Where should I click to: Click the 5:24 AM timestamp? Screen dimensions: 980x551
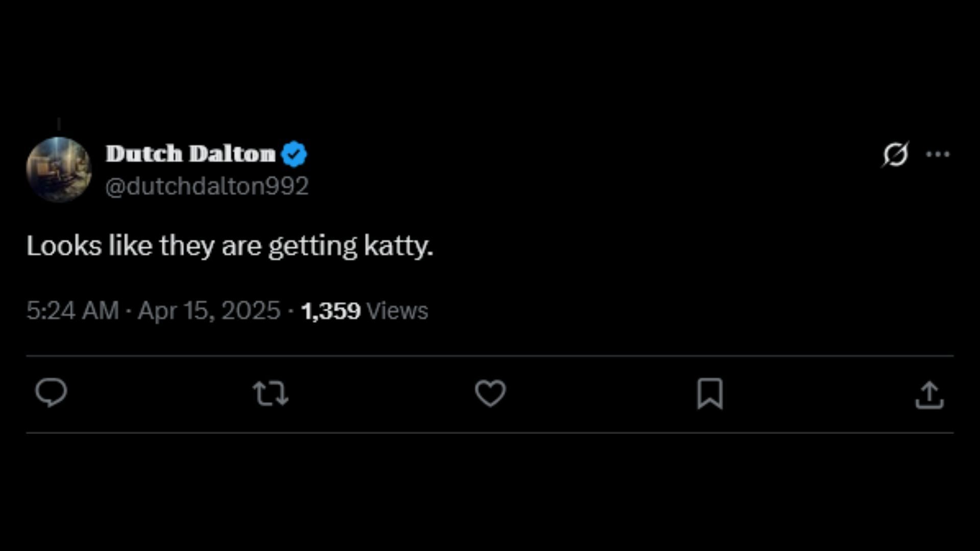point(72,311)
